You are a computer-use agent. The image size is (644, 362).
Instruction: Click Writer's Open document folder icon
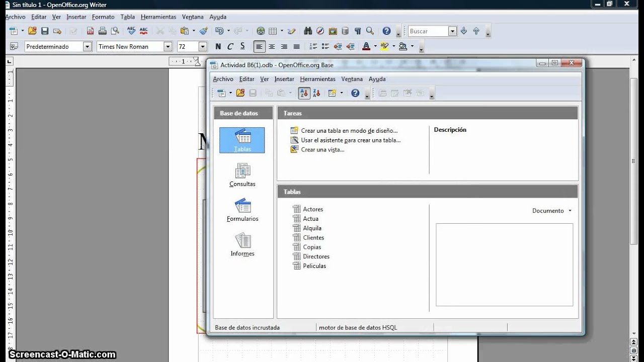pos(33,31)
